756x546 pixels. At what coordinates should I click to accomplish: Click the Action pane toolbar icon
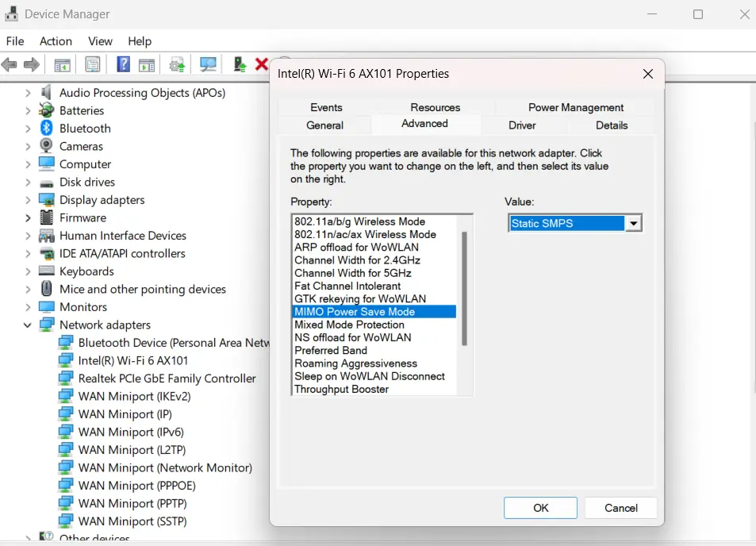tap(147, 64)
